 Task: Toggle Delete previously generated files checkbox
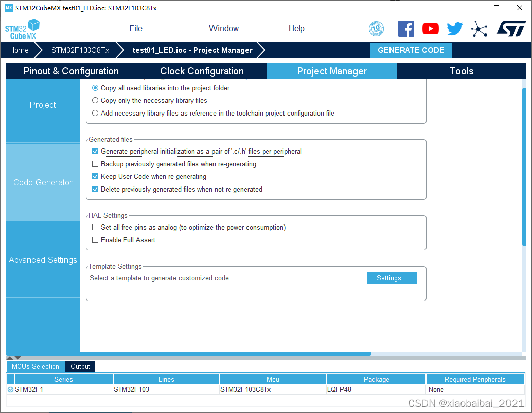[95, 189]
